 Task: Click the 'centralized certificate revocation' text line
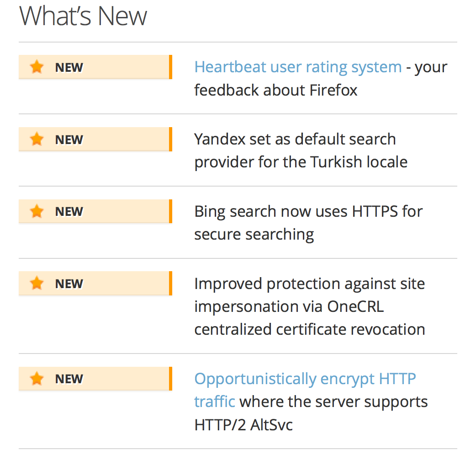pyautogui.click(x=309, y=329)
